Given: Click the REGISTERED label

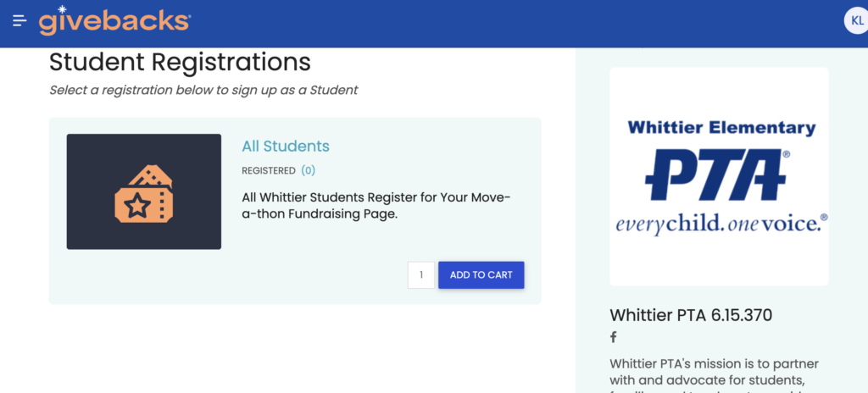Looking at the screenshot, I should tap(269, 171).
